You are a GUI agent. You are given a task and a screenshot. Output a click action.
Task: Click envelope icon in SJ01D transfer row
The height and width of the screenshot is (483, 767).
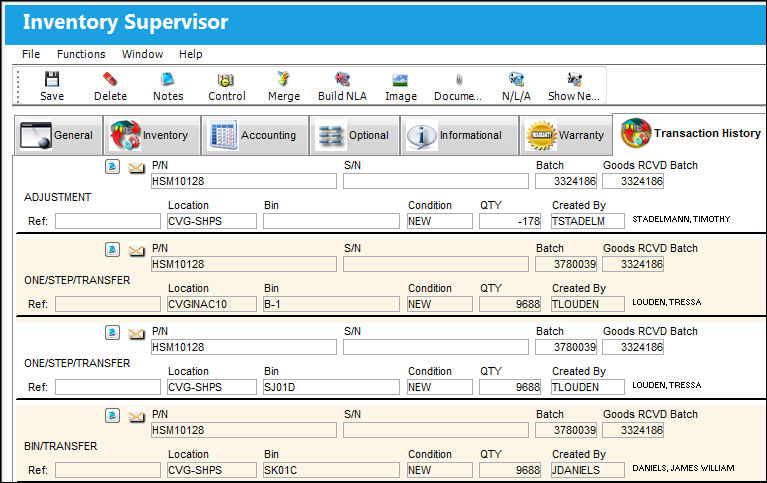point(136,334)
